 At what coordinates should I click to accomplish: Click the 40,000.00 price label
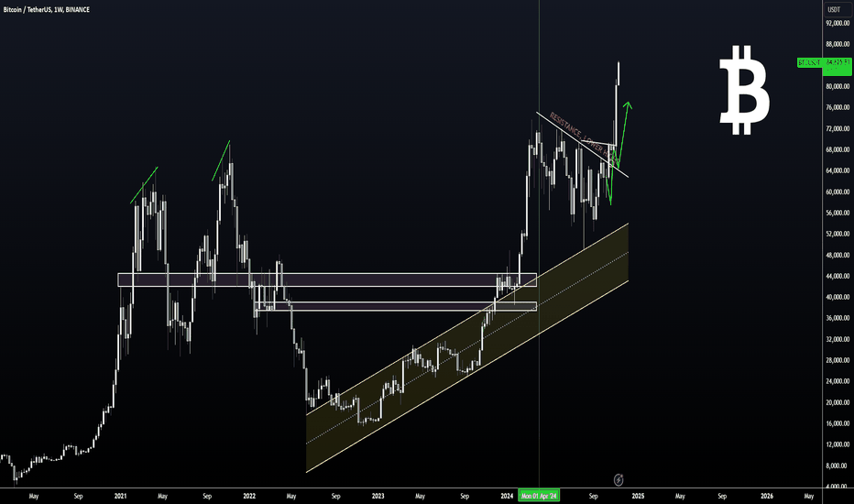pyautogui.click(x=838, y=298)
